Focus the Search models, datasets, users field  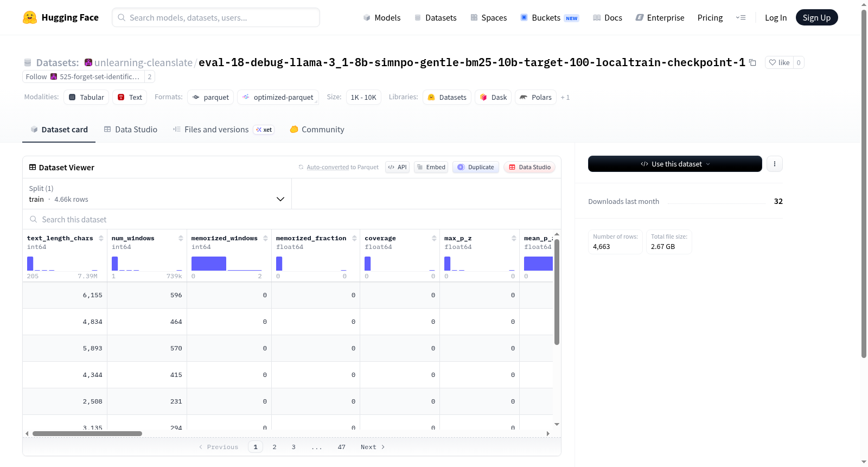click(216, 17)
